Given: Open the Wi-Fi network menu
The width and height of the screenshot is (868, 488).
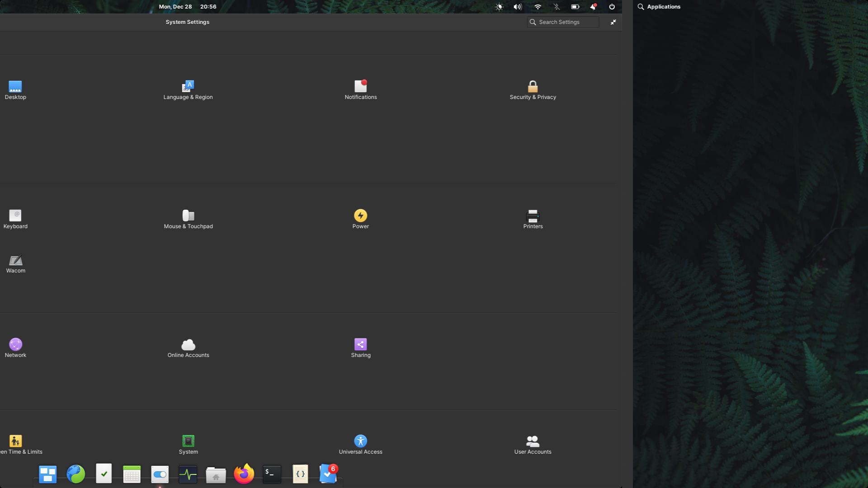Looking at the screenshot, I should pos(537,7).
